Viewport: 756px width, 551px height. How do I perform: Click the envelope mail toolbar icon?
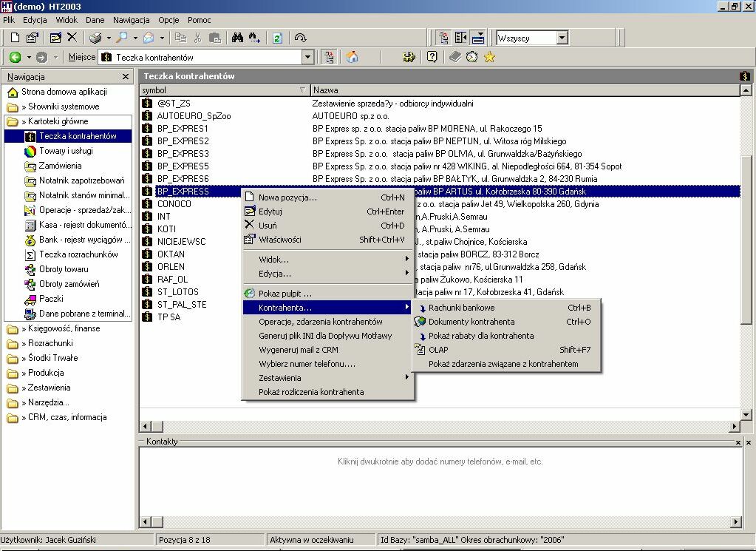tap(149, 38)
